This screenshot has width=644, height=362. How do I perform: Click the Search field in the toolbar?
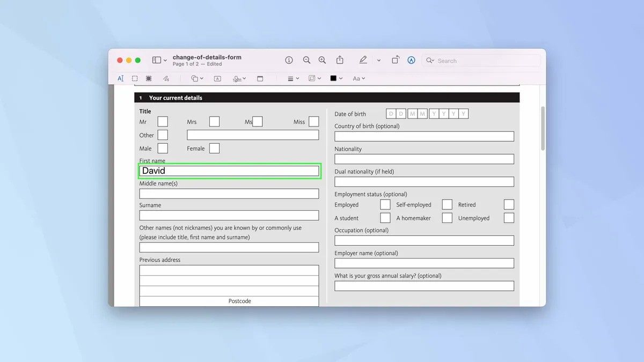coord(481,61)
